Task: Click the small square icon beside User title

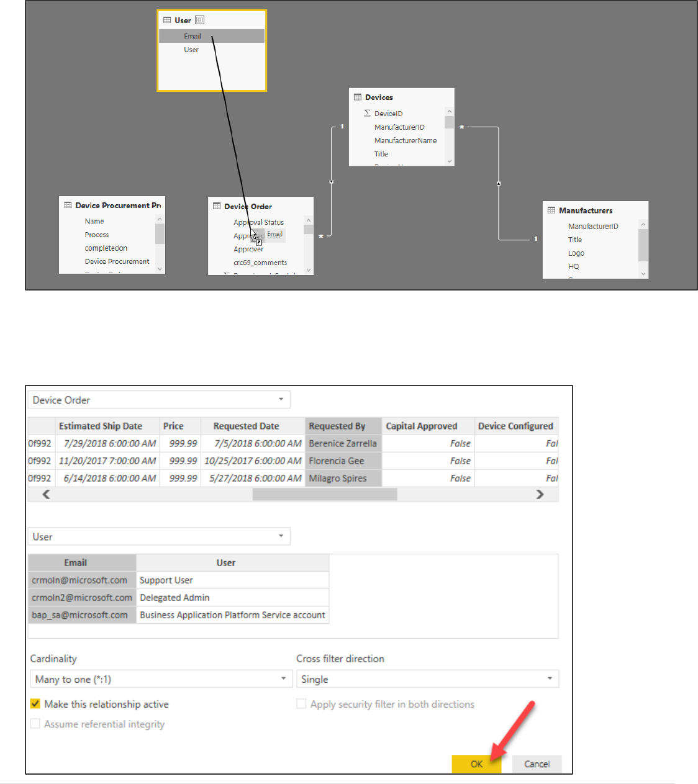Action: tap(199, 20)
